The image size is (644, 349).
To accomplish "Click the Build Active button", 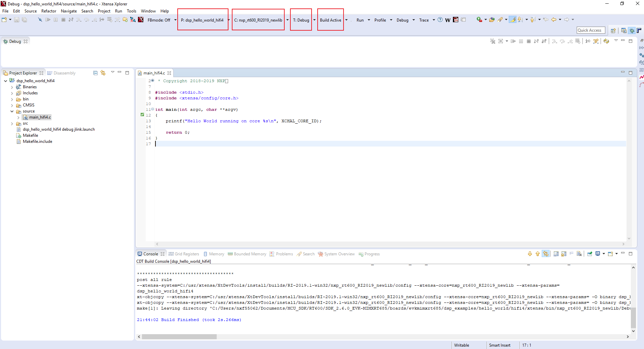I will click(x=330, y=20).
